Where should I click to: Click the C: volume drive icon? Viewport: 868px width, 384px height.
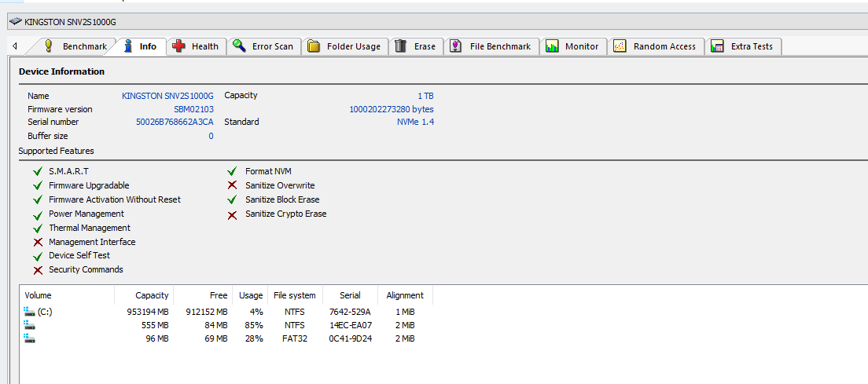click(30, 312)
